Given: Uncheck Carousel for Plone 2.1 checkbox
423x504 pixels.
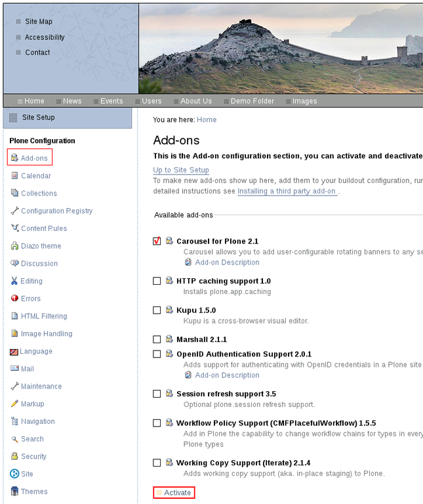Looking at the screenshot, I should [x=157, y=241].
